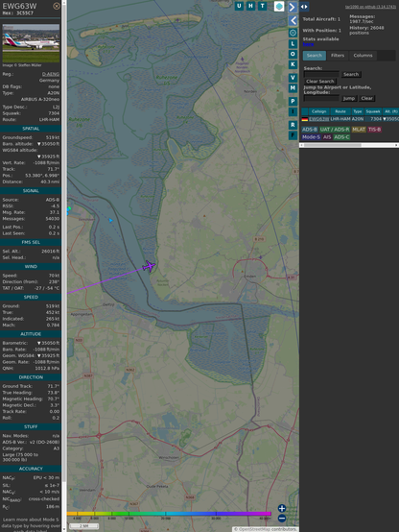Click the Search text input field
The image size is (399, 532).
point(321,74)
